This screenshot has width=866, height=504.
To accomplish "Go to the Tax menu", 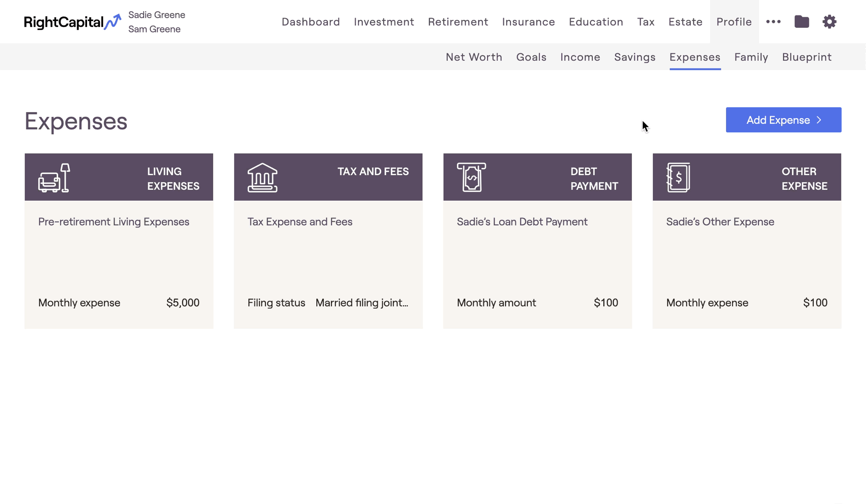I will pyautogui.click(x=646, y=22).
